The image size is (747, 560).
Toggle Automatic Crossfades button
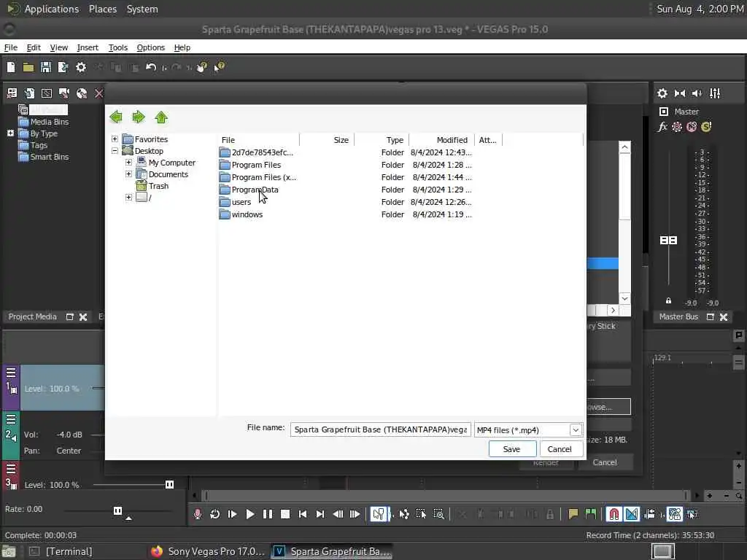(632, 514)
